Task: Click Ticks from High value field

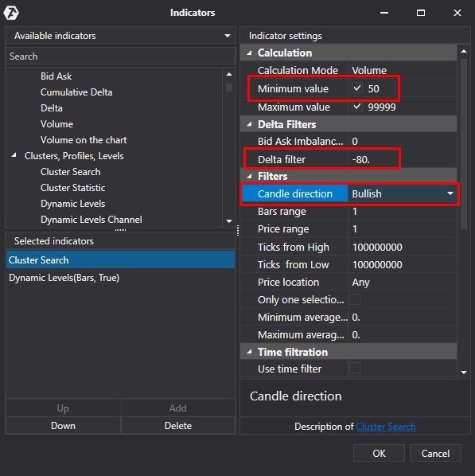Action: click(x=403, y=247)
